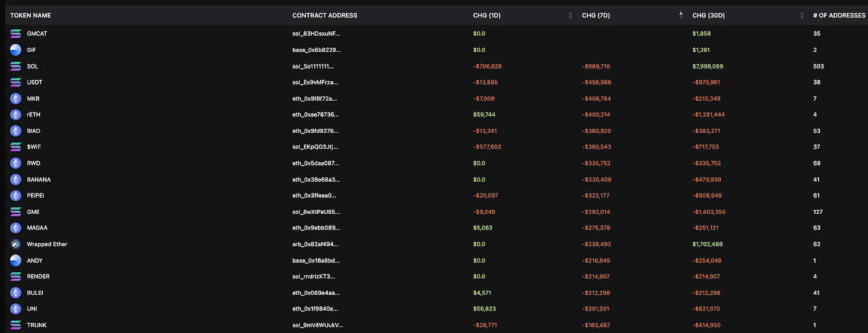Open the TRUNK token name
Image resolution: width=868 pixels, height=333 pixels.
pos(37,325)
